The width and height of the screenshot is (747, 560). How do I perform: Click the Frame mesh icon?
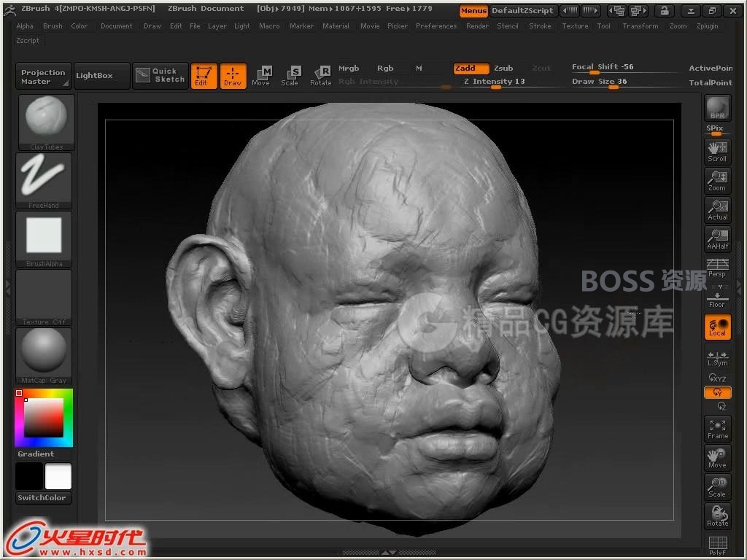[x=718, y=429]
